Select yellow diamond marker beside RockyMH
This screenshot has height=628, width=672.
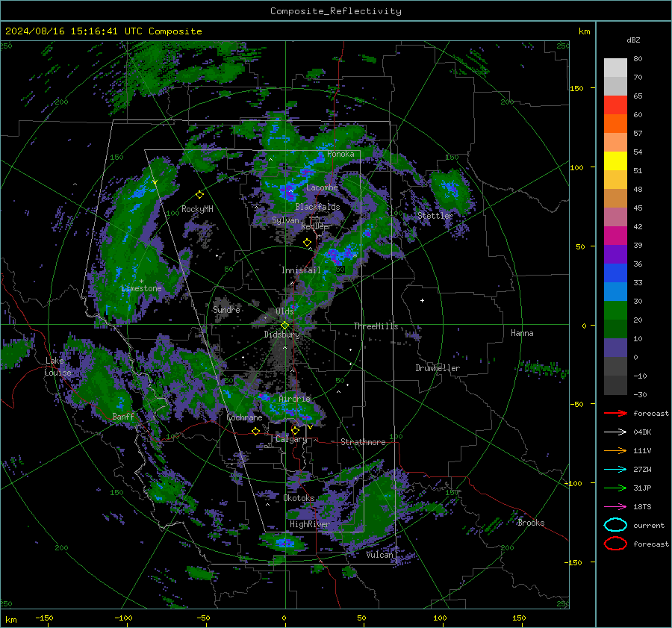click(x=199, y=195)
